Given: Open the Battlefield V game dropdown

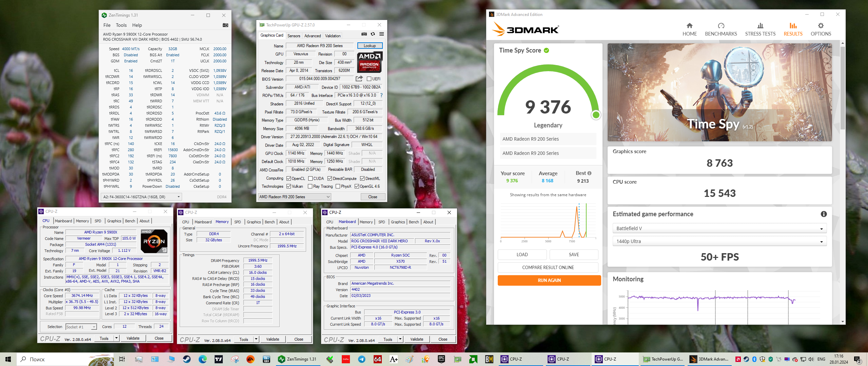Looking at the screenshot, I should point(719,228).
